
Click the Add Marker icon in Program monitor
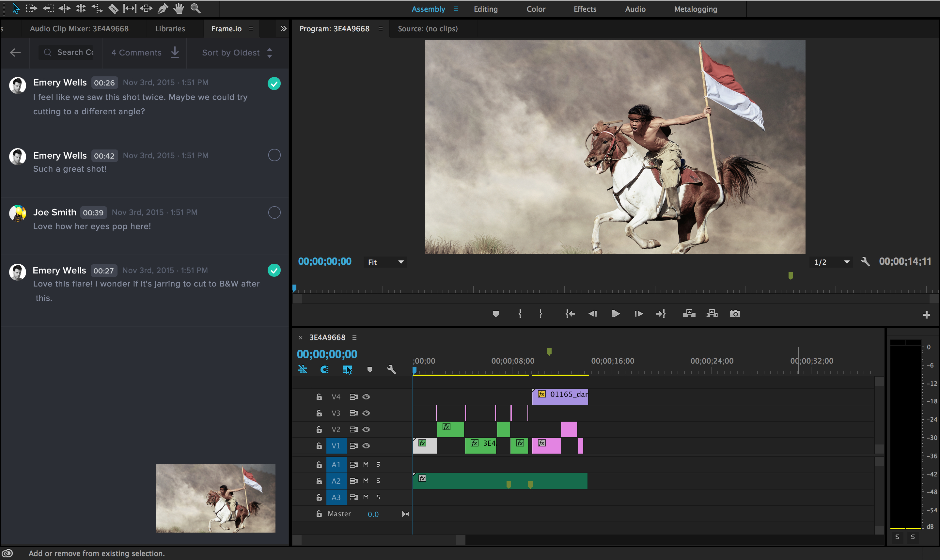(x=495, y=313)
